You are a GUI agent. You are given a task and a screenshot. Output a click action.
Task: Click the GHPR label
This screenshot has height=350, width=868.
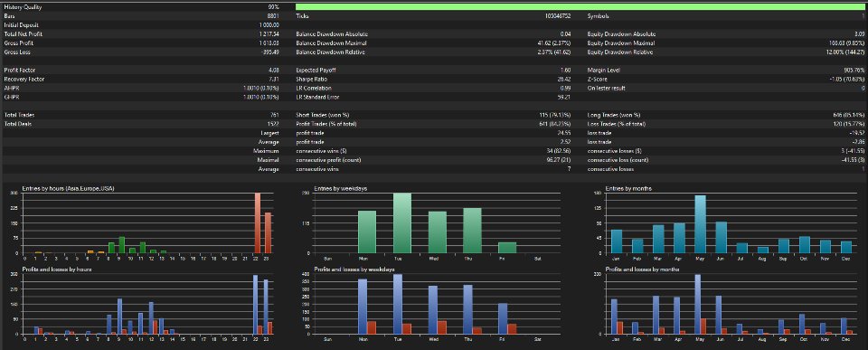pos(11,97)
